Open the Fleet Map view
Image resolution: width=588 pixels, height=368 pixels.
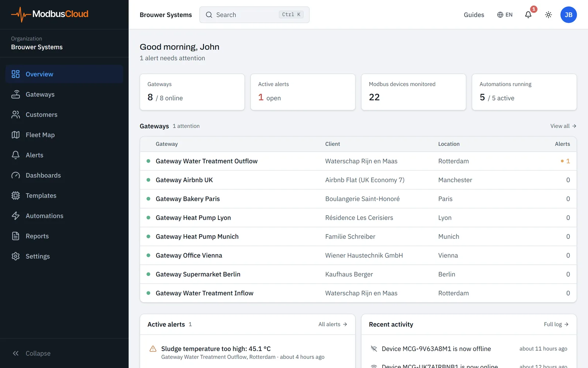64,135
